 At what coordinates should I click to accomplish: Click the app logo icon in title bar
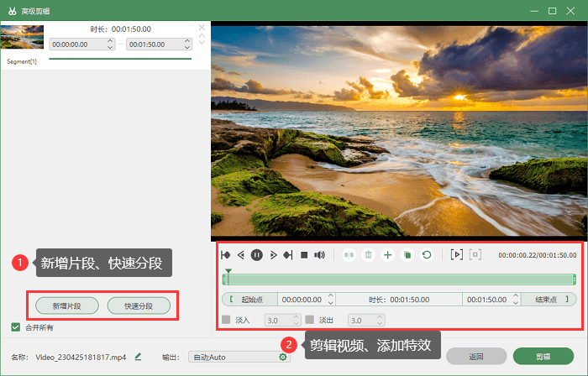pos(12,11)
